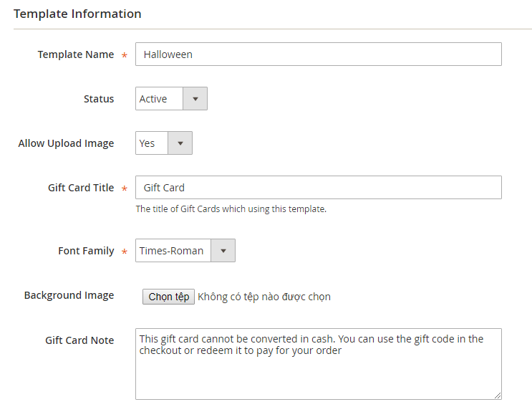This screenshot has width=532, height=407.
Task: Click the resize handle of the note textarea
Action: click(498, 396)
